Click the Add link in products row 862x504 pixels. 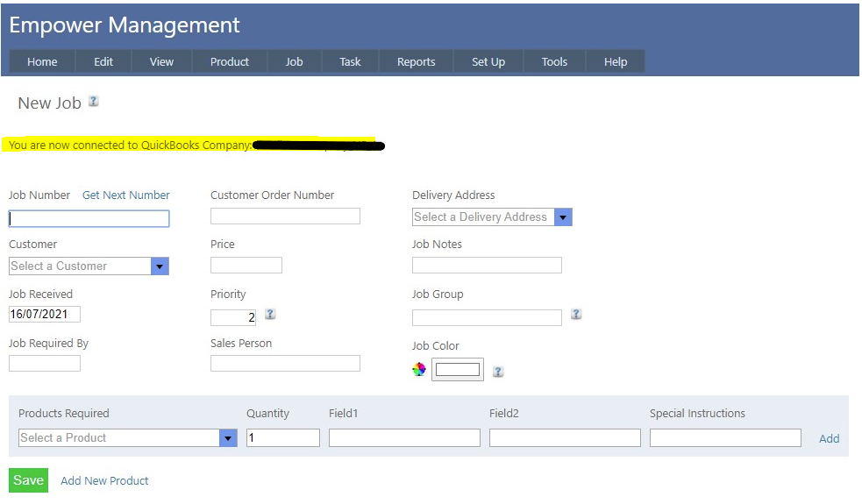click(x=829, y=439)
